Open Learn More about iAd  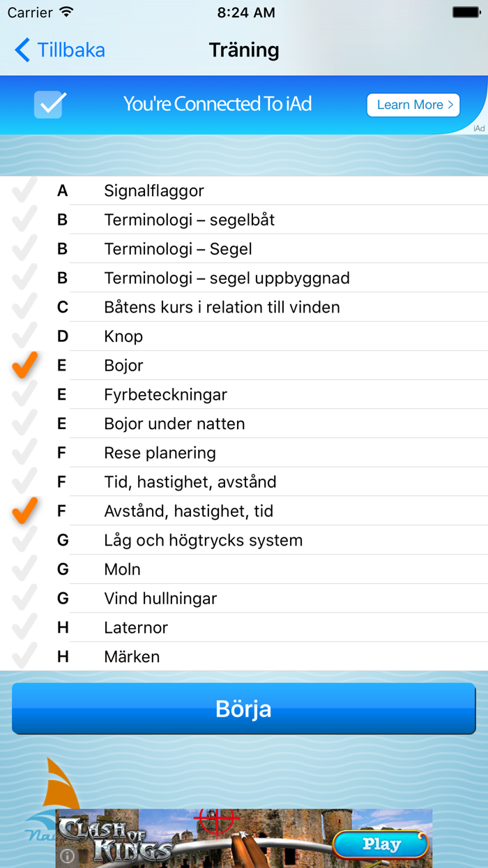coord(413,105)
